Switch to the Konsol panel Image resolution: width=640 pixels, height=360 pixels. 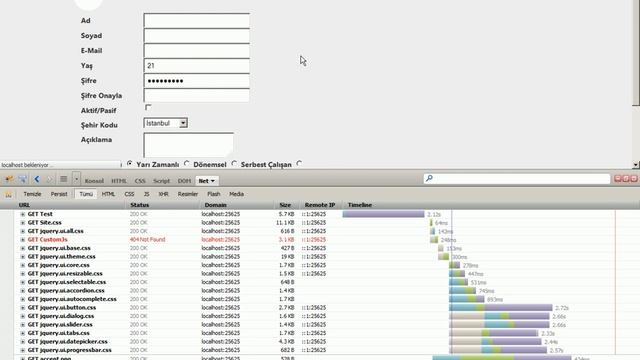(94, 181)
